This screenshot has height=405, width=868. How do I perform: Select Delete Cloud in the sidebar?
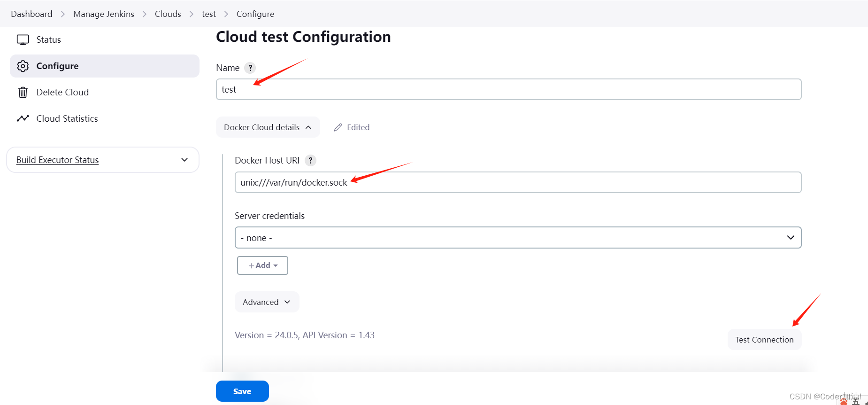(x=62, y=93)
